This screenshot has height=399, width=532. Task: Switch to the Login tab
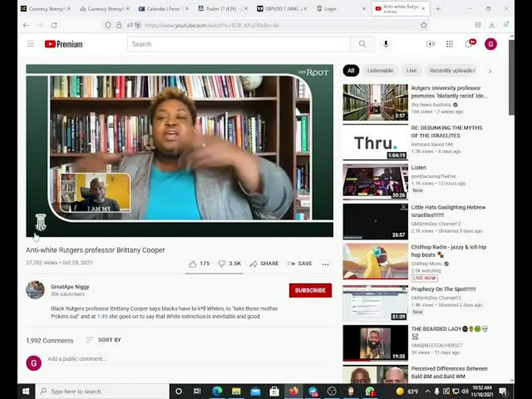(x=340, y=8)
